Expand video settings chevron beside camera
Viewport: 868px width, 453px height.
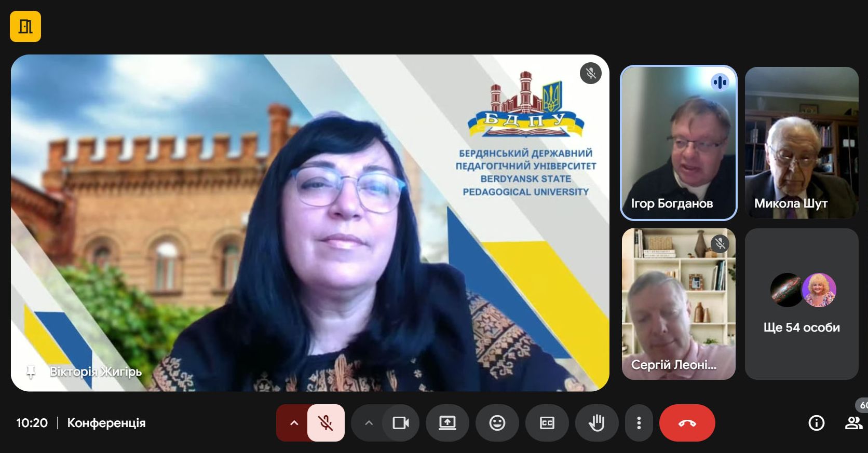[x=369, y=423]
